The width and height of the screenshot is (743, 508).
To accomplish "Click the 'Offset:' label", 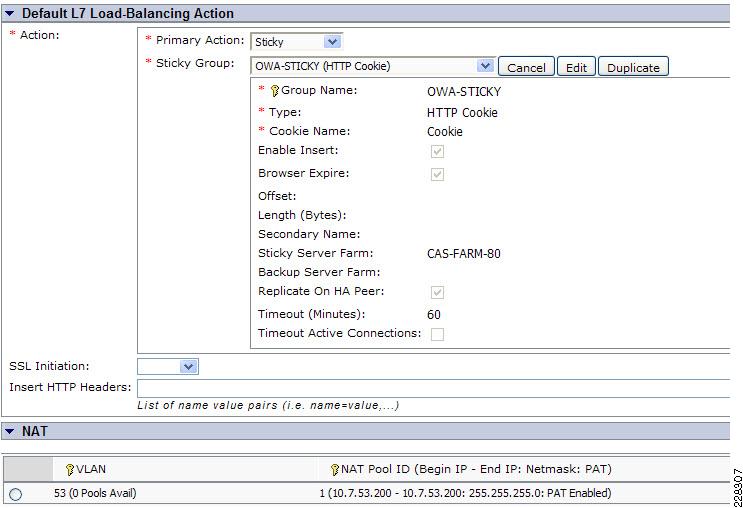I will (277, 196).
